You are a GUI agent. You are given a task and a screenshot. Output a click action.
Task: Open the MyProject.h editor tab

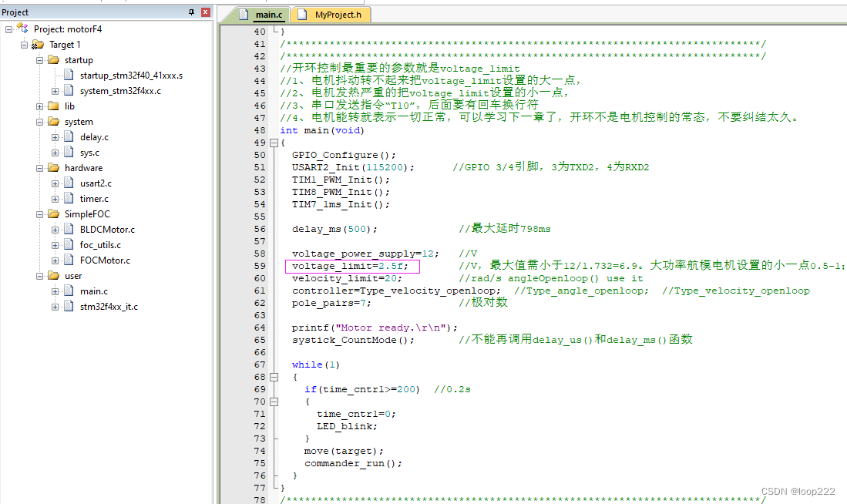coord(338,15)
